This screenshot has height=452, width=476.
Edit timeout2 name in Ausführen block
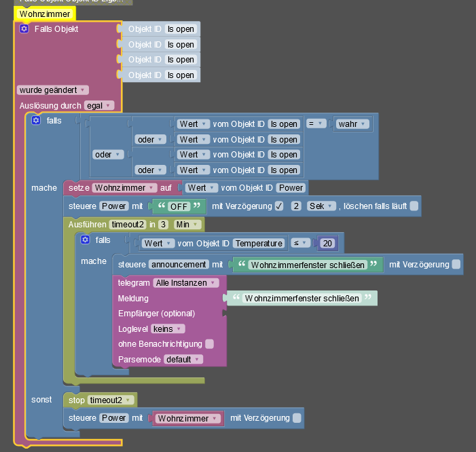pos(128,225)
